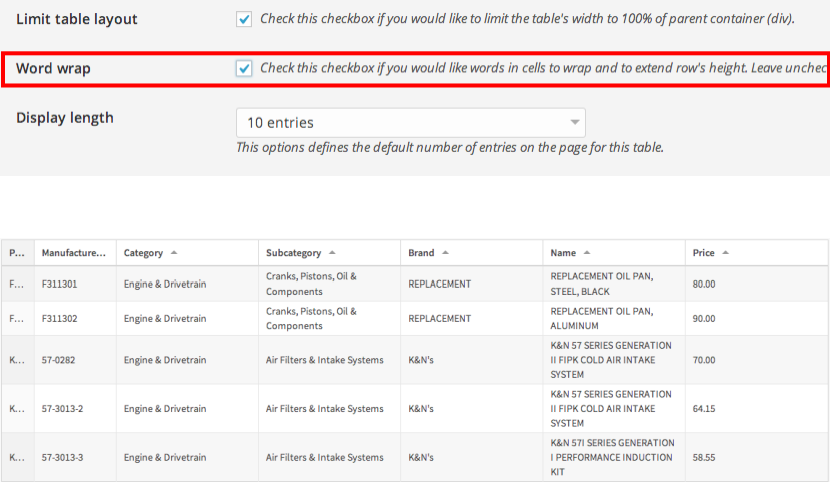Click K&N's brand in 57-0282 row
This screenshot has width=830, height=482.
tap(421, 360)
